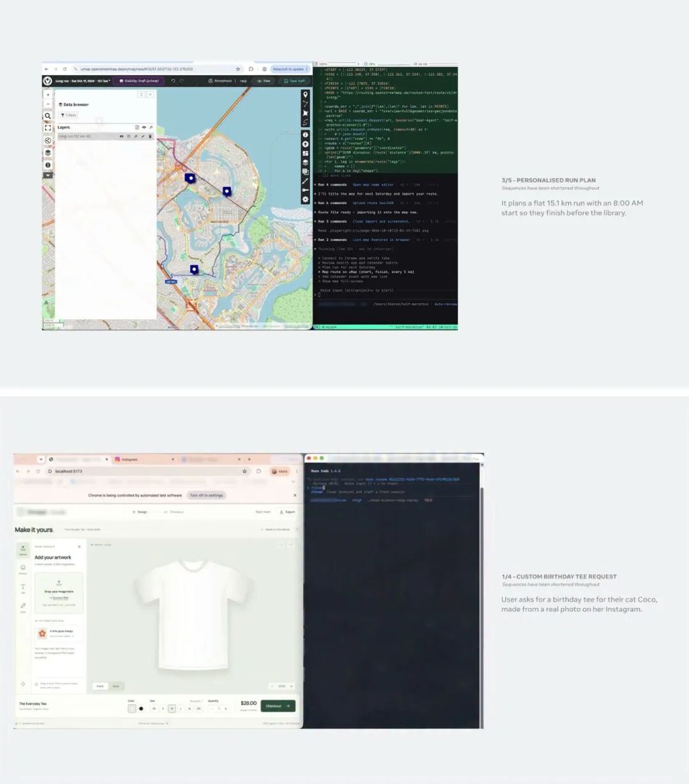This screenshot has width=689, height=784.
Task: Choose size M for the tee
Action: (x=172, y=709)
